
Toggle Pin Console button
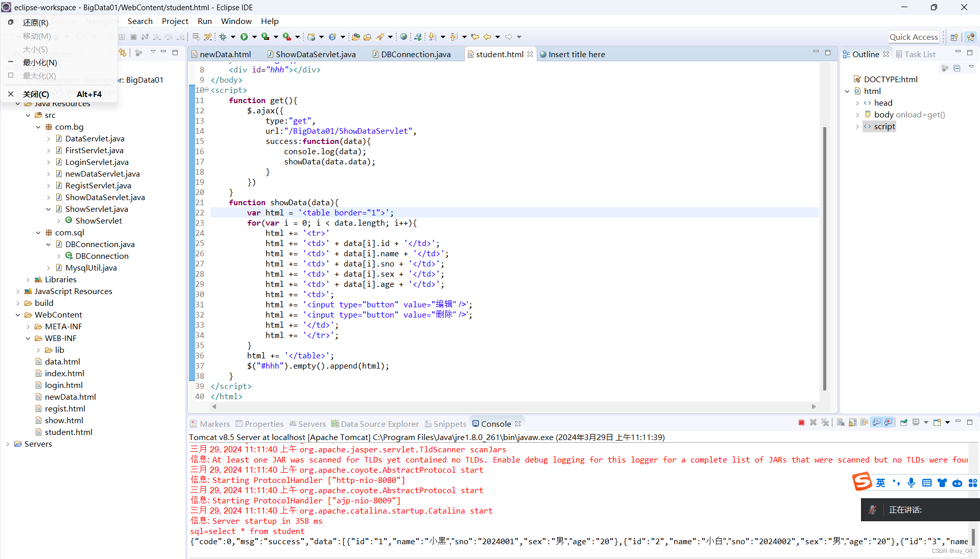point(904,423)
